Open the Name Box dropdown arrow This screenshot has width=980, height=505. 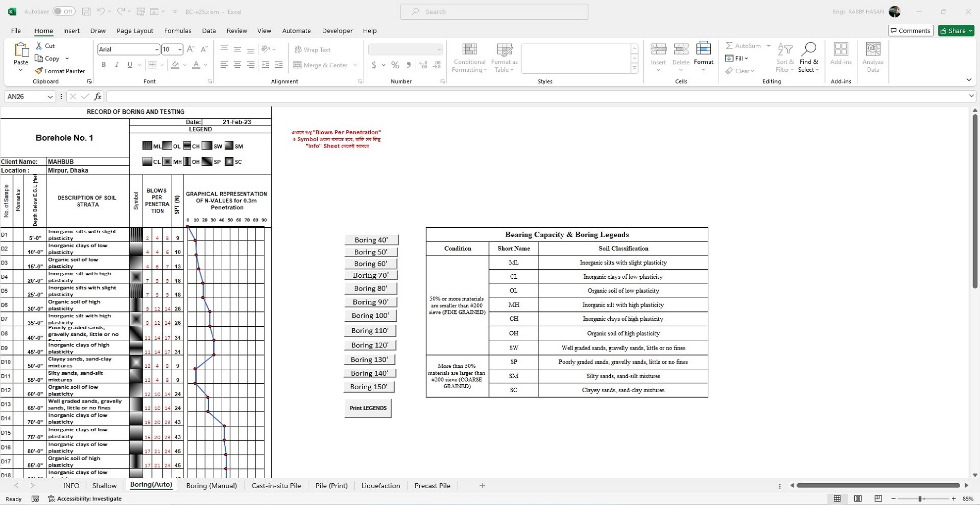(x=50, y=97)
